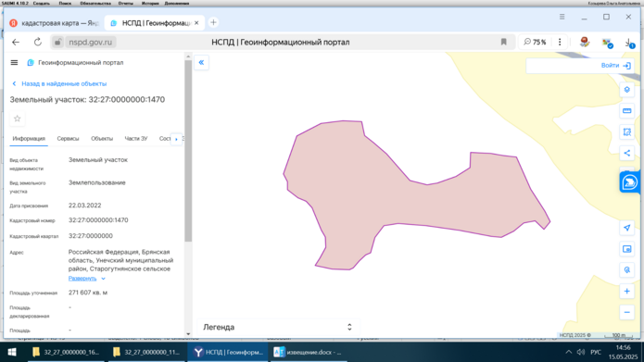The image size is (644, 362).
Task: Activate the area selection search tool
Action: 626,132
